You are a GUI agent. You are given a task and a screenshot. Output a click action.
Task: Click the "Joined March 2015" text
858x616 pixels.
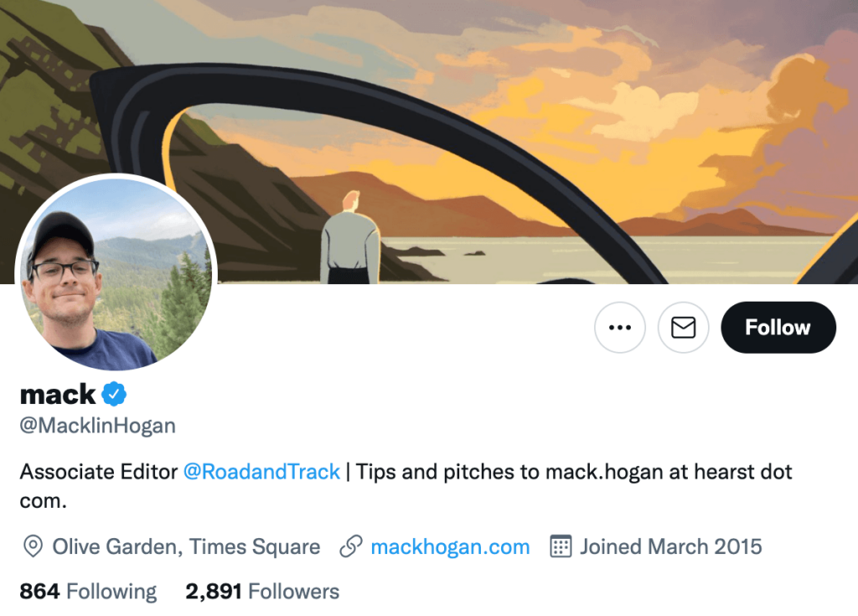tap(671, 547)
